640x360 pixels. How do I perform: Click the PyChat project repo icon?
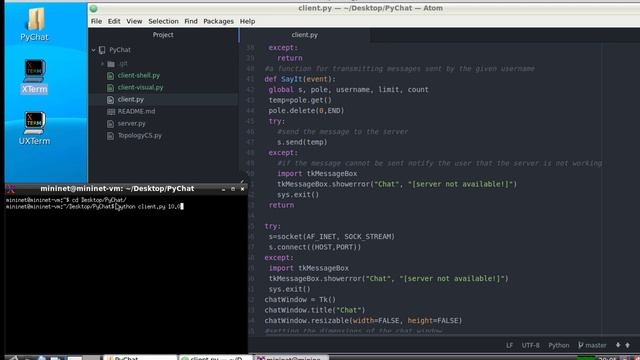[x=102, y=50]
